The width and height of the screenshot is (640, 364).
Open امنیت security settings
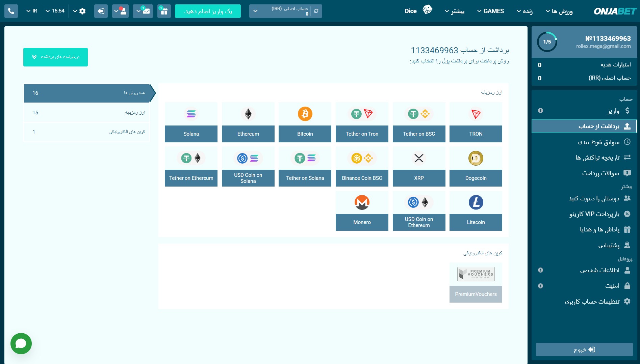point(584,286)
